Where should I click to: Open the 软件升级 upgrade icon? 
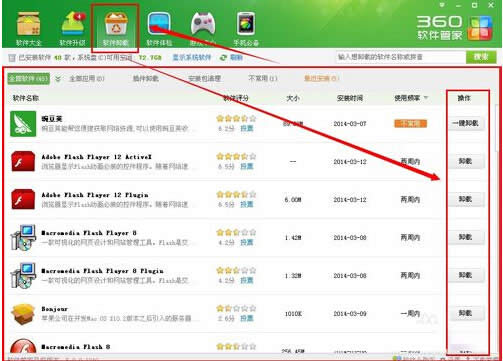pos(73,23)
